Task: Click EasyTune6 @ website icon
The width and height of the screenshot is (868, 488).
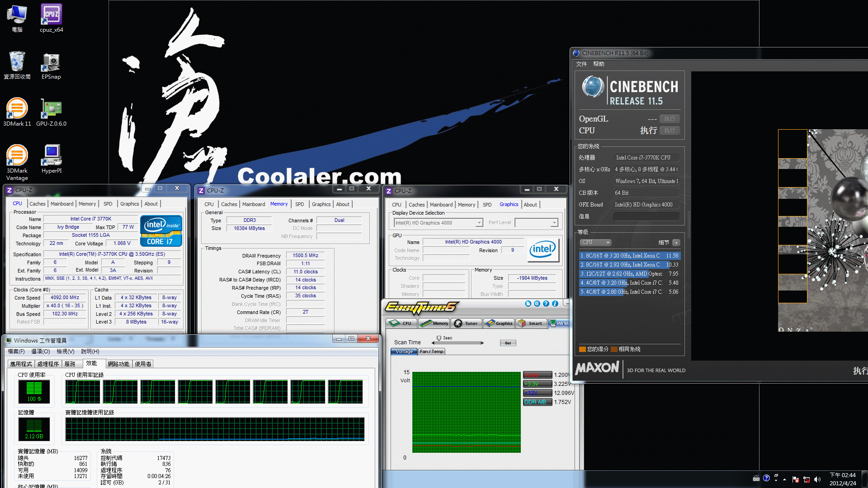Action: 537,304
